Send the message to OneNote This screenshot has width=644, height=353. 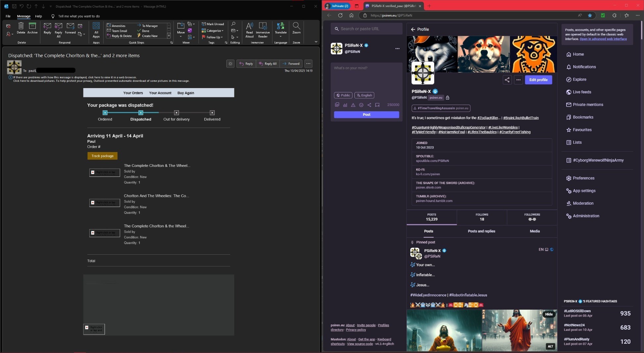pos(190,30)
